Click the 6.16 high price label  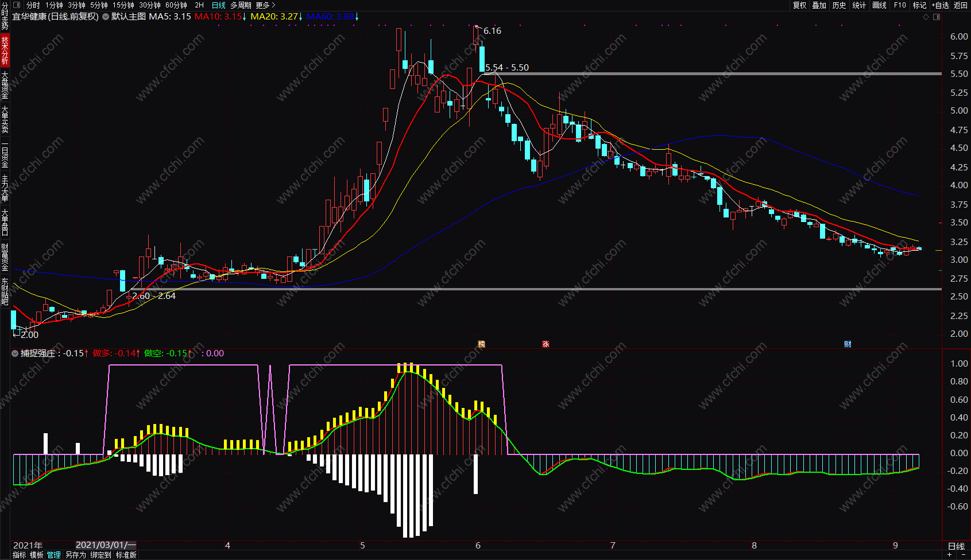[x=492, y=31]
